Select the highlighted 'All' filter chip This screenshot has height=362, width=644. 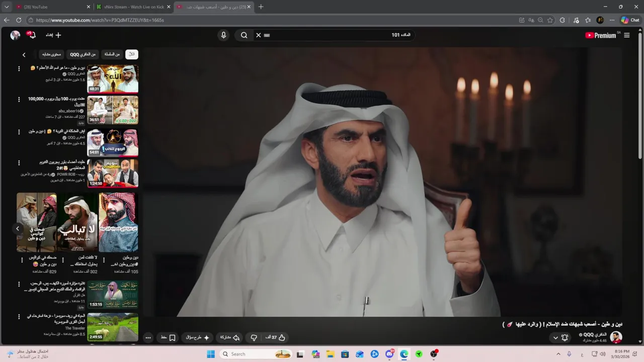[x=132, y=54]
